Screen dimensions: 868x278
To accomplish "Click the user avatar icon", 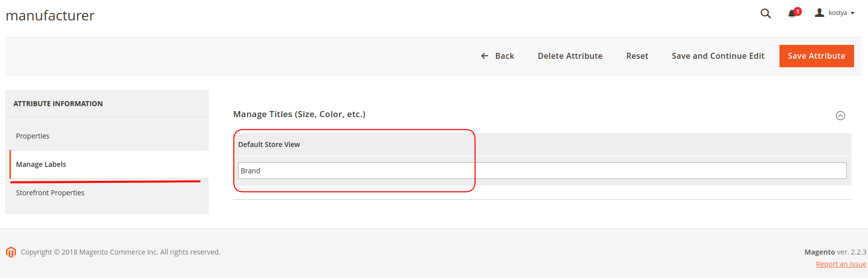I will pos(819,13).
